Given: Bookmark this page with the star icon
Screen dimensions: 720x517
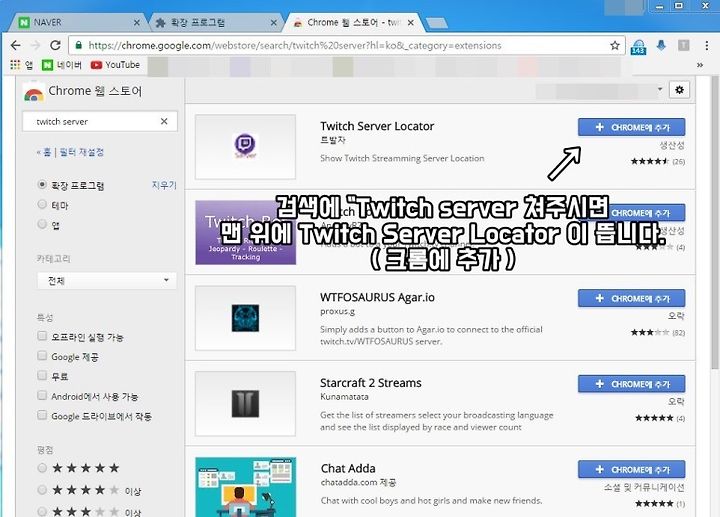Looking at the screenshot, I should click(615, 45).
